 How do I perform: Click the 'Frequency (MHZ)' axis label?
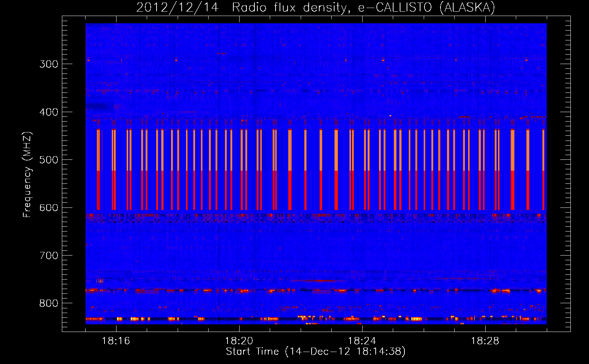tap(27, 174)
